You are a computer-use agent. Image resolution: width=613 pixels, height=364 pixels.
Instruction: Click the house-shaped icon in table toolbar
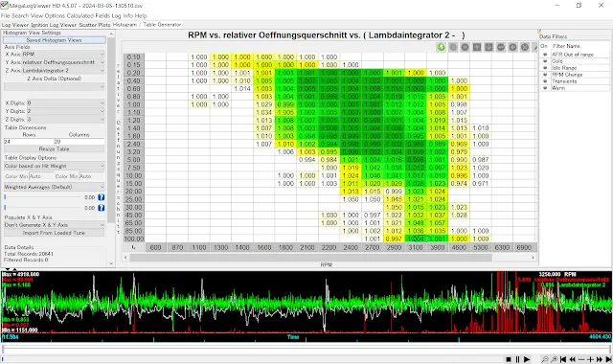477,47
